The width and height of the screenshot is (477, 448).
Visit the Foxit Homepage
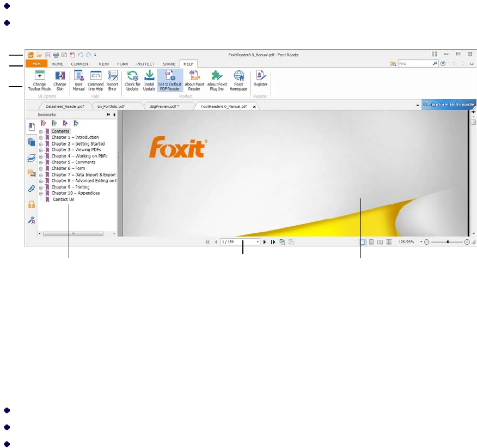238,81
